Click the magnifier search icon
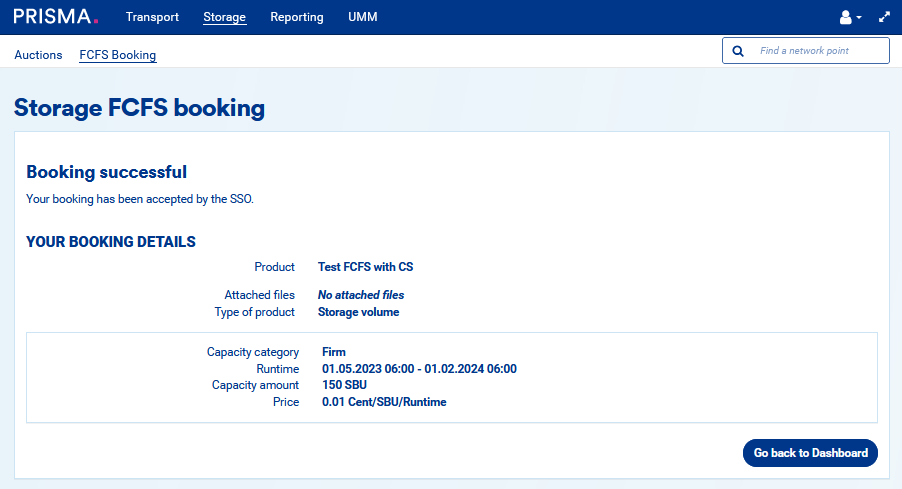Image resolution: width=902 pixels, height=489 pixels. click(x=738, y=51)
